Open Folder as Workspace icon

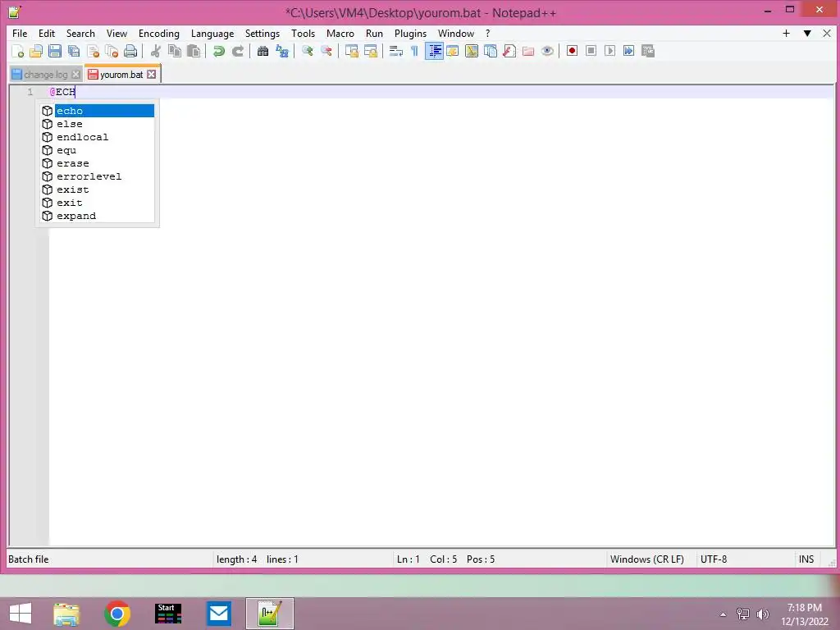tap(528, 51)
